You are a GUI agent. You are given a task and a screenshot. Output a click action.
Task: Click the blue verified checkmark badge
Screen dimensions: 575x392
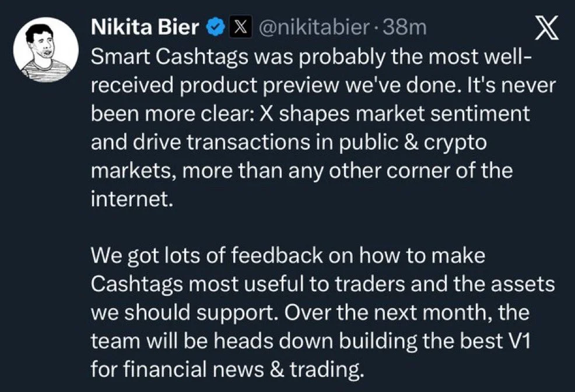[215, 26]
